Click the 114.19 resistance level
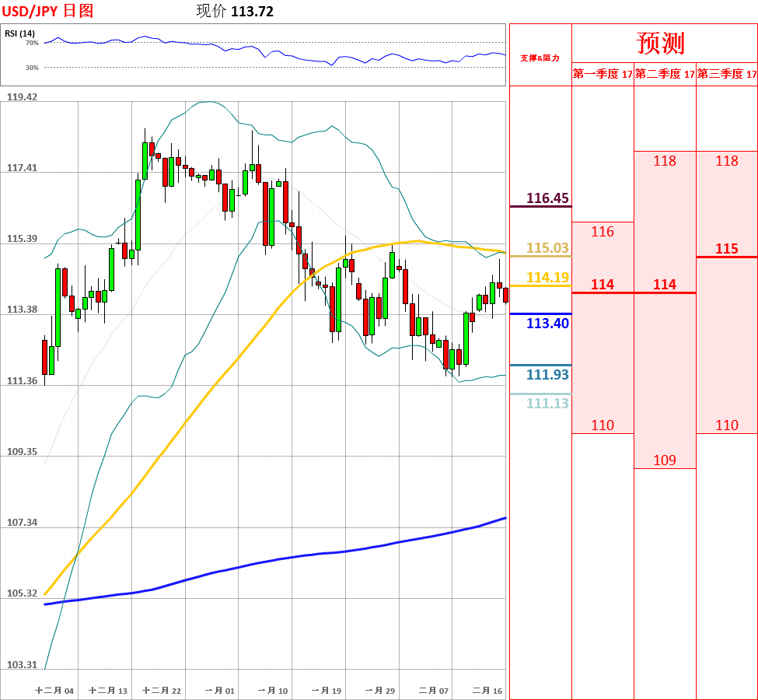 (547, 278)
